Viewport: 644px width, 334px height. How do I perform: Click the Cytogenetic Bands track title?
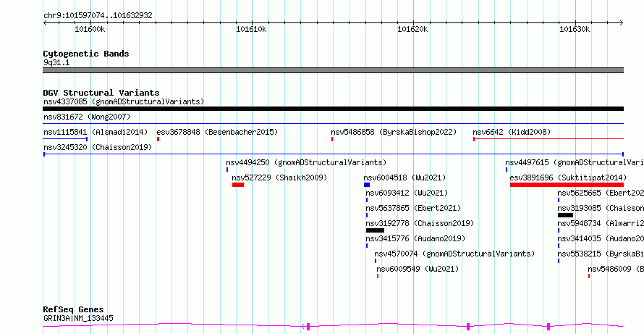coord(86,54)
